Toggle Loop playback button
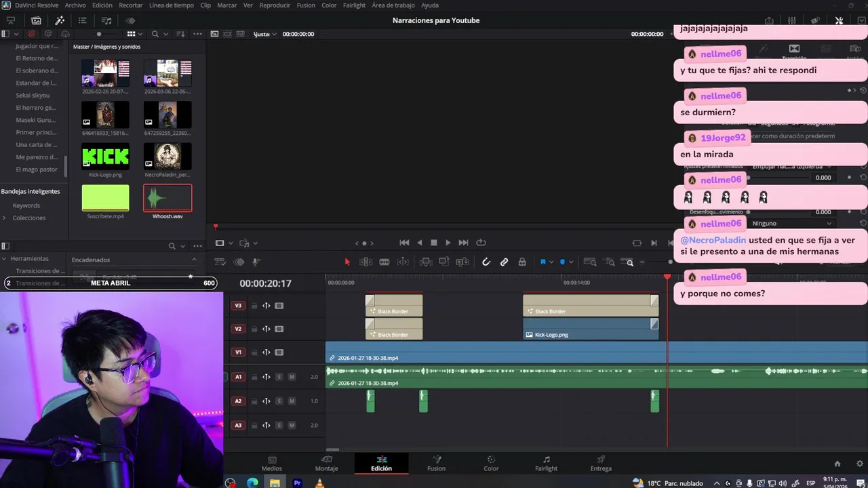The width and height of the screenshot is (868, 488). tap(481, 243)
